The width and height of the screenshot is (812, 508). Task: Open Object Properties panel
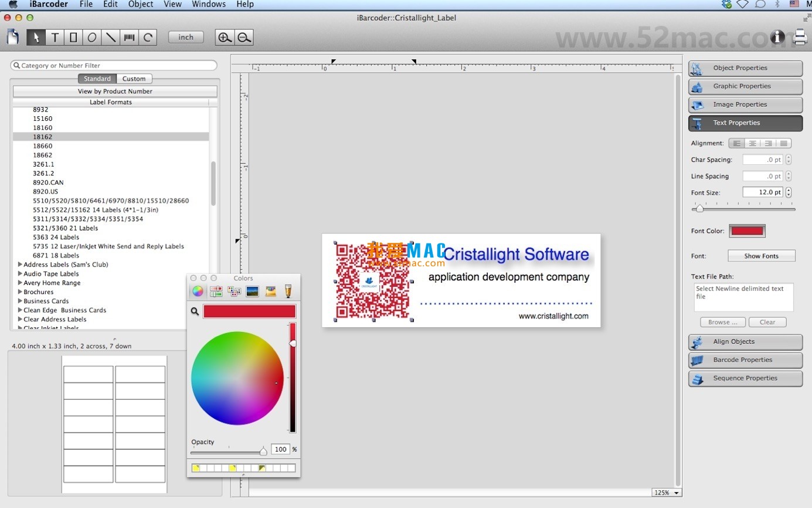pos(745,68)
